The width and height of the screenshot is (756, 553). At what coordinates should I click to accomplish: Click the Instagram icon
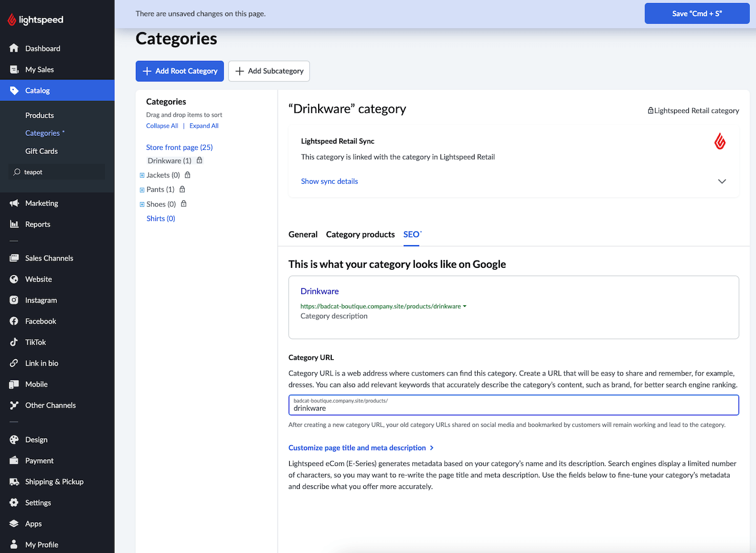[14, 300]
